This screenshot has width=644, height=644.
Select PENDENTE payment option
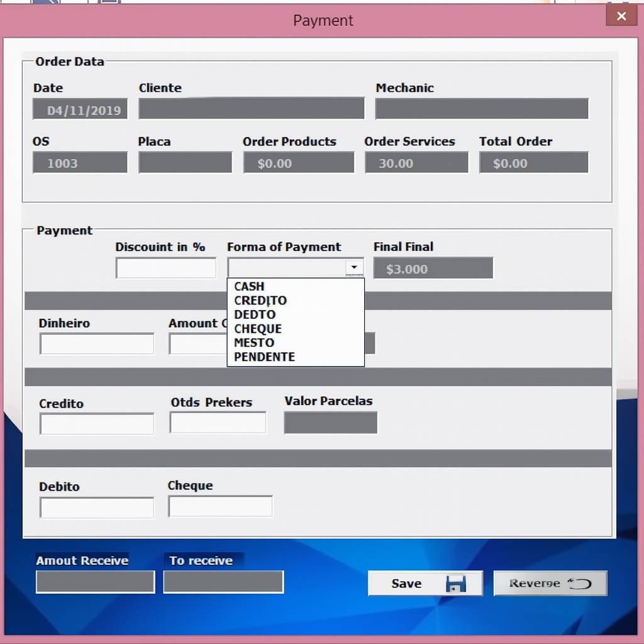[264, 357]
